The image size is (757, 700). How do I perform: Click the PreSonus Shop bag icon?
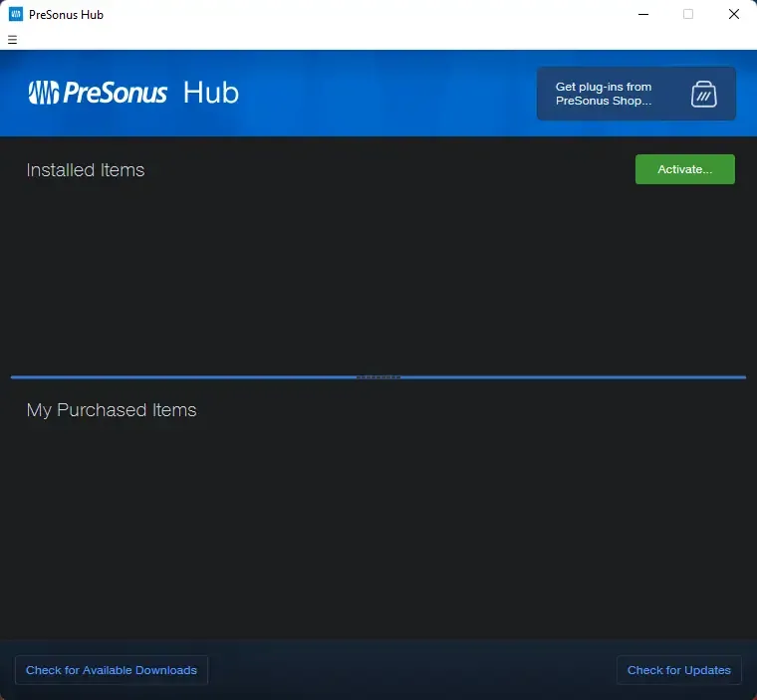703,94
